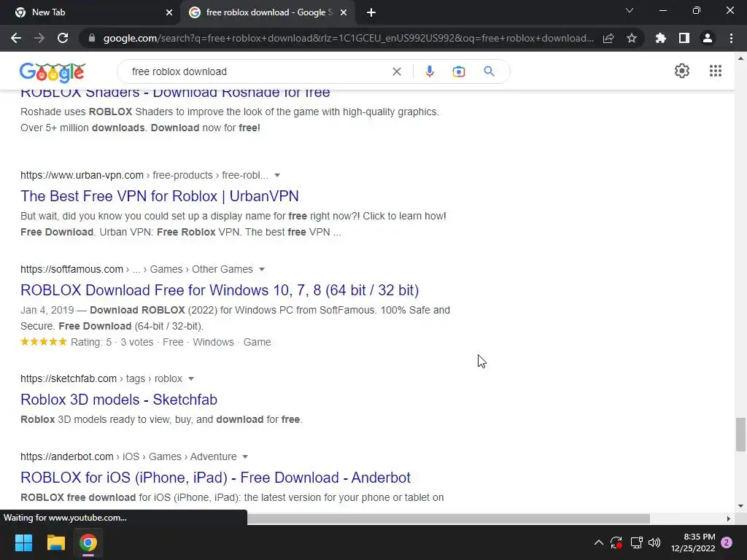Go back to the previous page

[16, 38]
